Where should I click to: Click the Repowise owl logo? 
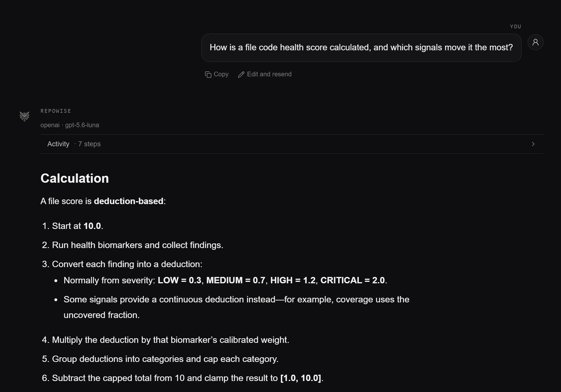point(25,116)
